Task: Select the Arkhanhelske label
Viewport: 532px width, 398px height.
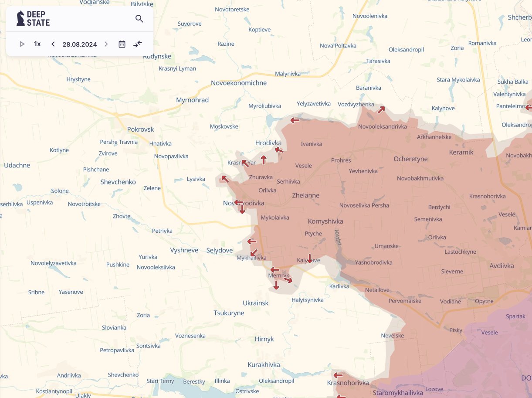Action: coord(434,137)
